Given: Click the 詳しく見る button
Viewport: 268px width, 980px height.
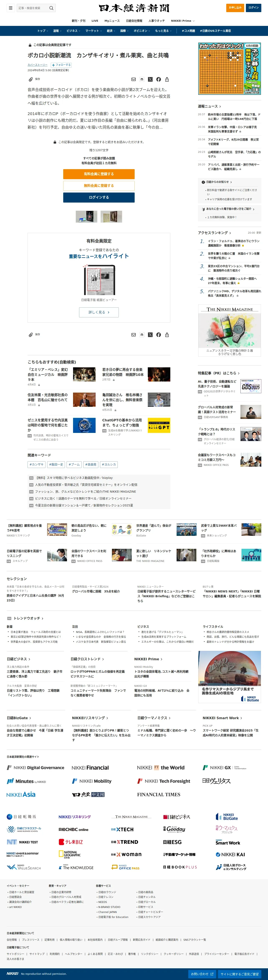Looking at the screenshot, I should 99,312.
